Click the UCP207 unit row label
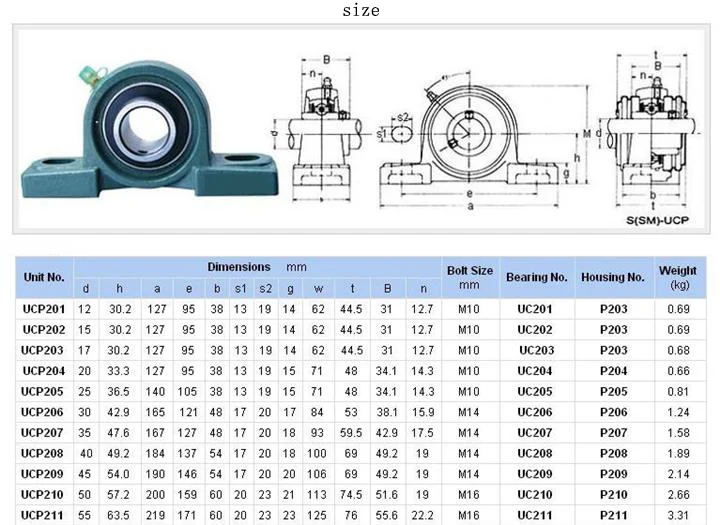The height and width of the screenshot is (525, 720). [42, 433]
